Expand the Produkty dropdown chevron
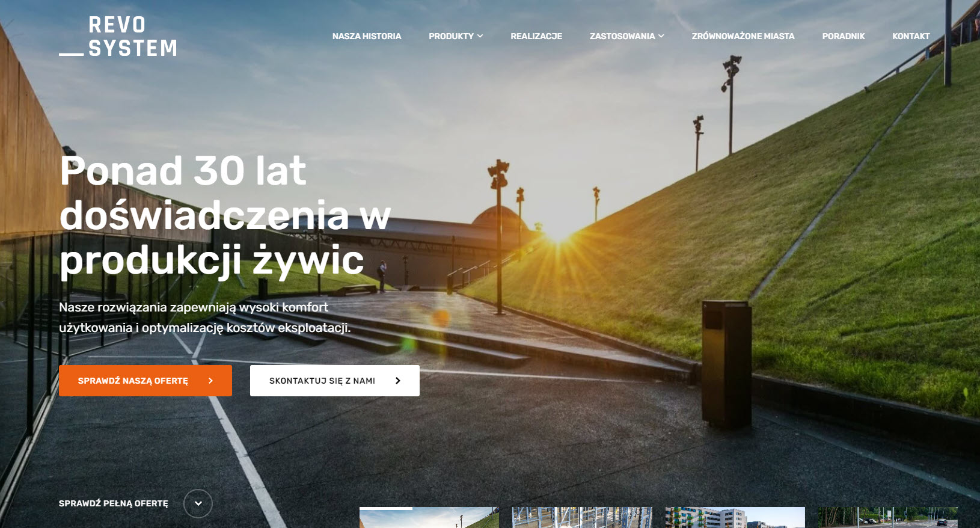Screen dimensions: 980x528 480,36
